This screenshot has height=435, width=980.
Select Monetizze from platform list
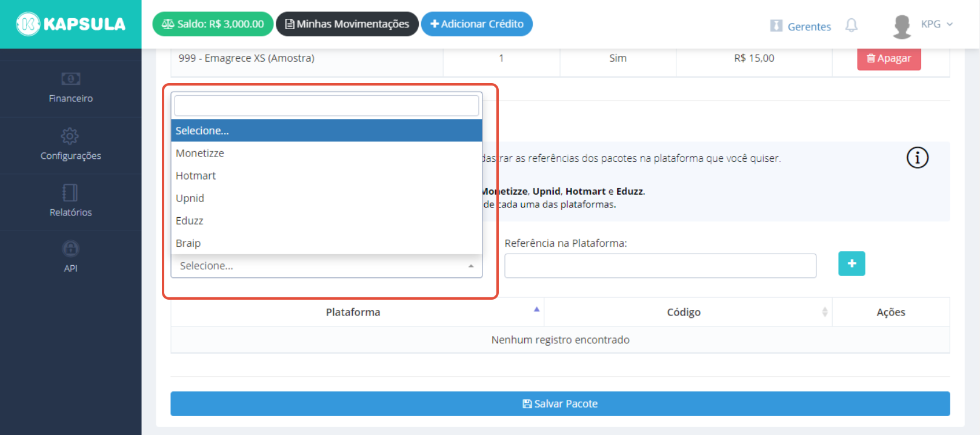[x=327, y=153]
